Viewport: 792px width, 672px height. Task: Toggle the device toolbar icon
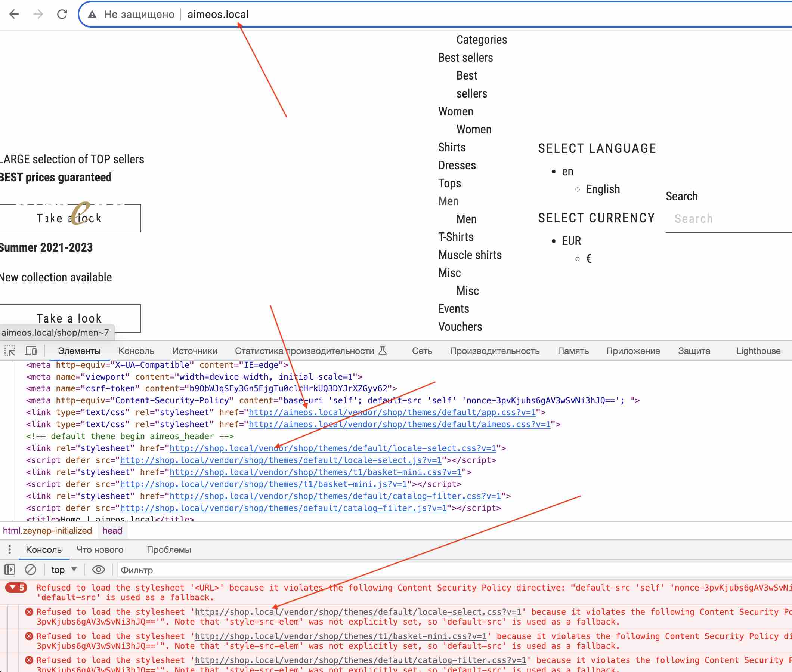click(31, 351)
